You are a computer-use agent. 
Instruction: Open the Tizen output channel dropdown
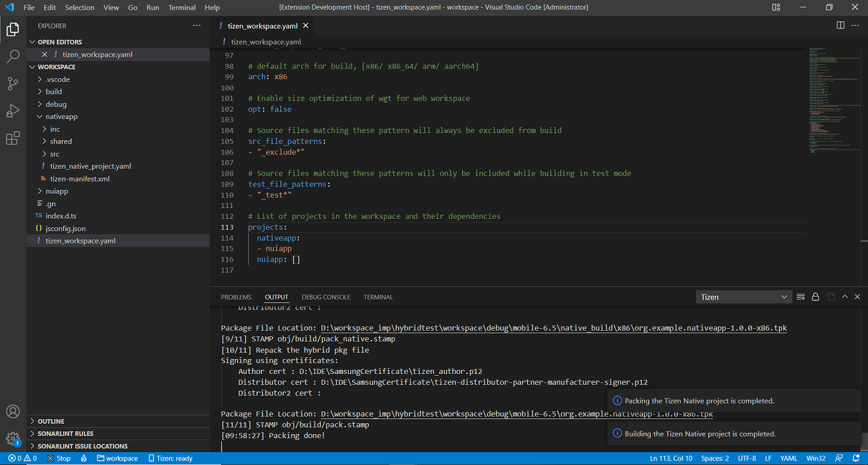(745, 297)
